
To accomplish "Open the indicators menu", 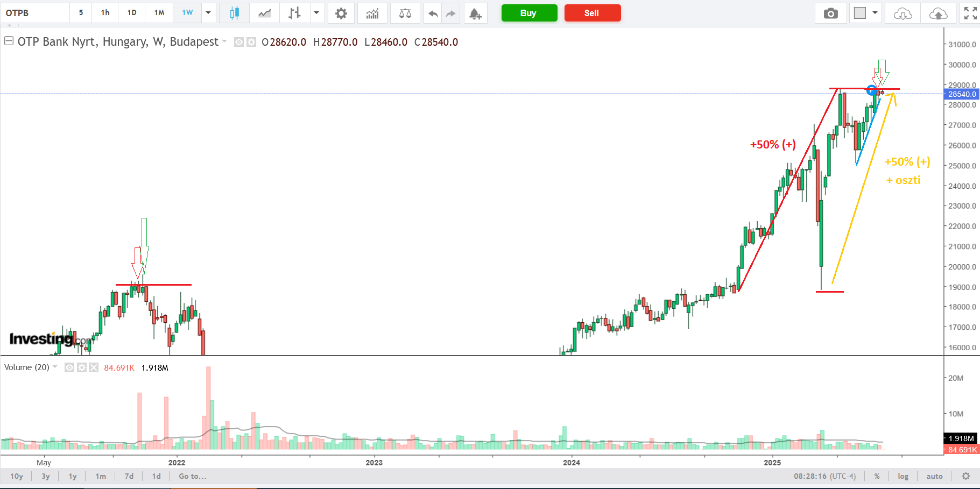I will pos(372,13).
